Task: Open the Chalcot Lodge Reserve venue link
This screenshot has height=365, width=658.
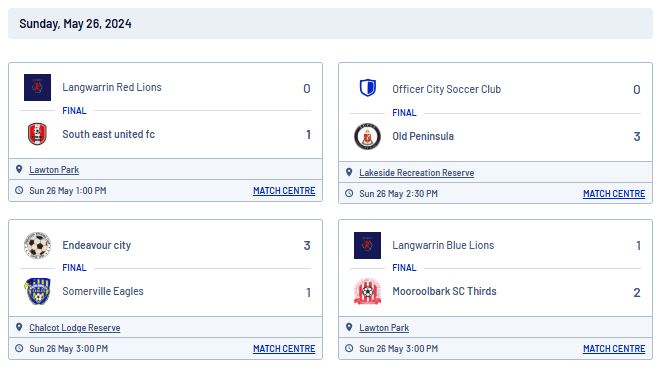Action: tap(75, 328)
